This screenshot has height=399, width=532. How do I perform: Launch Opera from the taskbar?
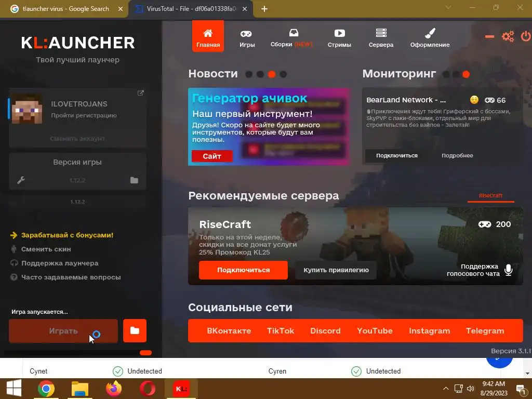pyautogui.click(x=147, y=389)
